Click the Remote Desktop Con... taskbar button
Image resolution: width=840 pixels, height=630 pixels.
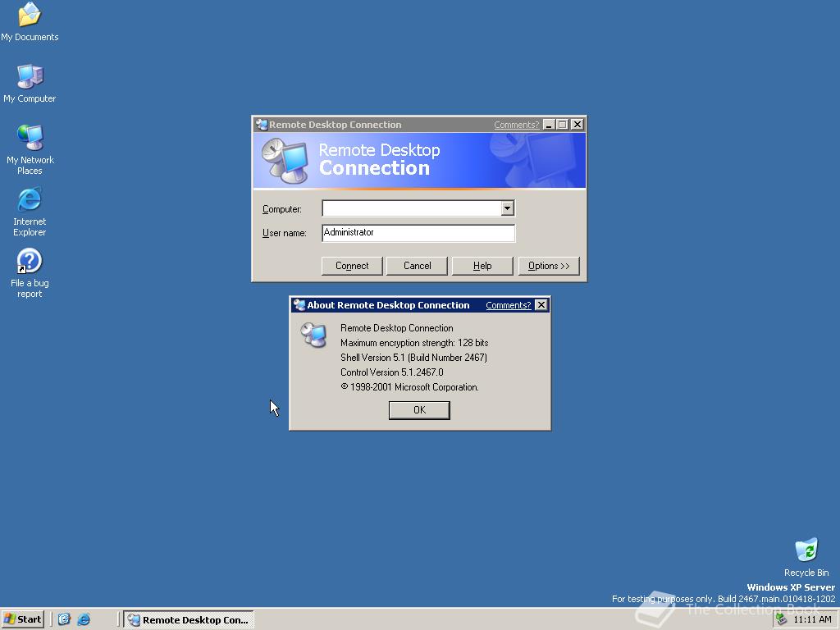[x=189, y=620]
